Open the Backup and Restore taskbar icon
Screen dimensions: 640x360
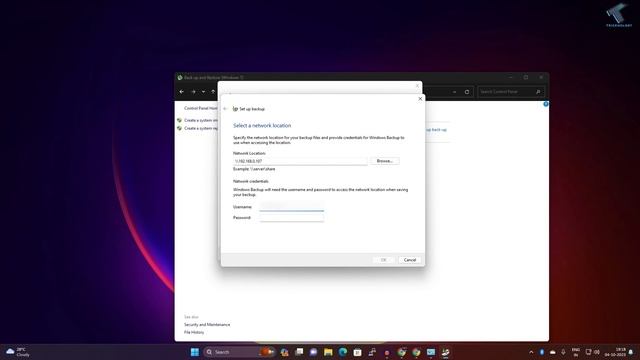pyautogui.click(x=446, y=352)
